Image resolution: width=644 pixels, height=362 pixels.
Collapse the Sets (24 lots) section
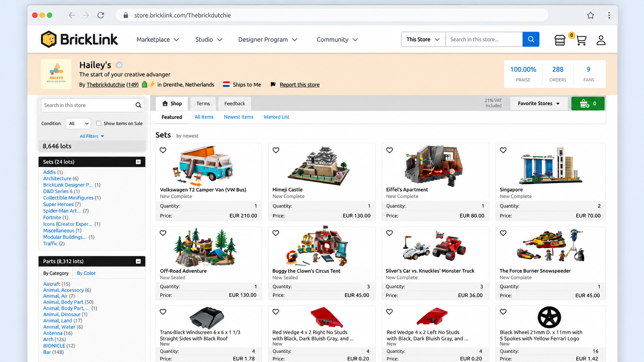coord(138,162)
